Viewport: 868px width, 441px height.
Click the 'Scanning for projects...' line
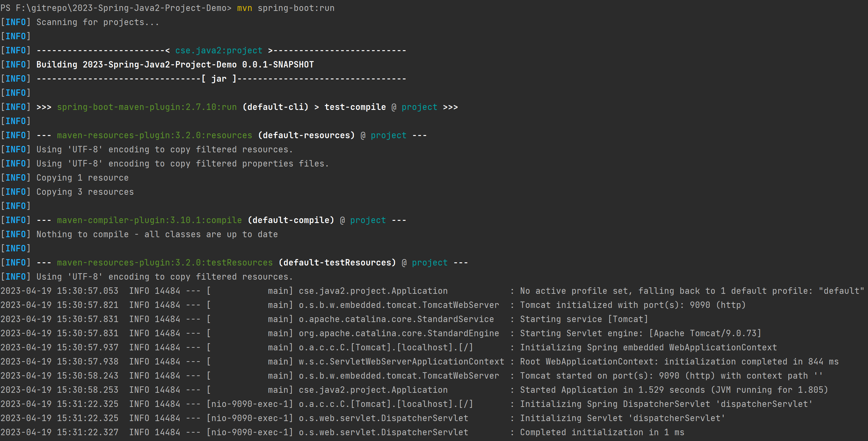click(x=97, y=22)
